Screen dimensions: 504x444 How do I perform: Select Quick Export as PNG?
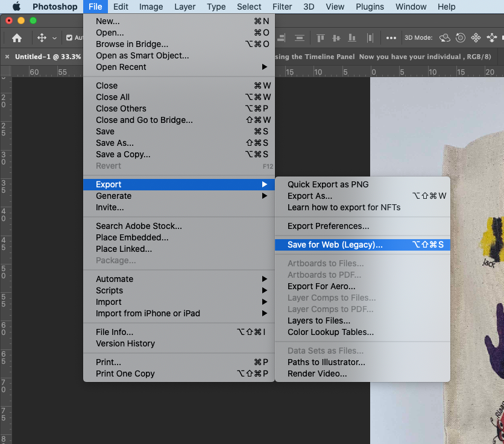coord(328,184)
